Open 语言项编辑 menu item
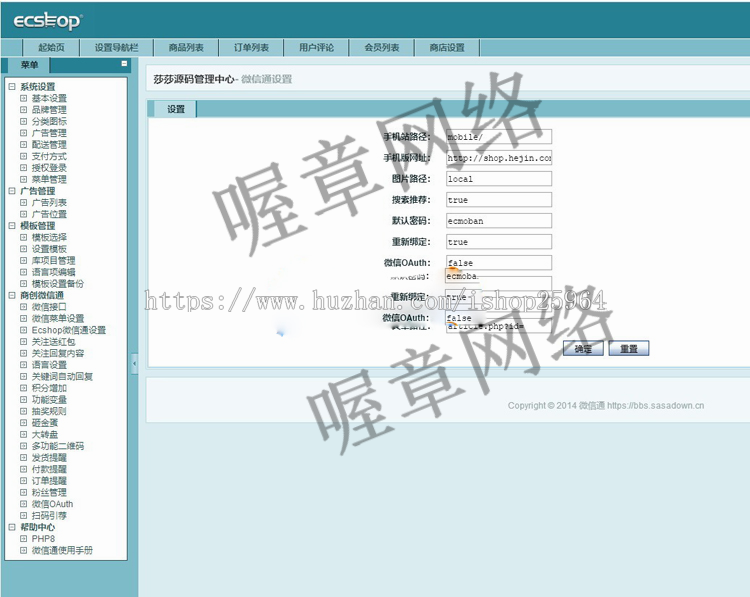The height and width of the screenshot is (597, 750). click(x=53, y=272)
